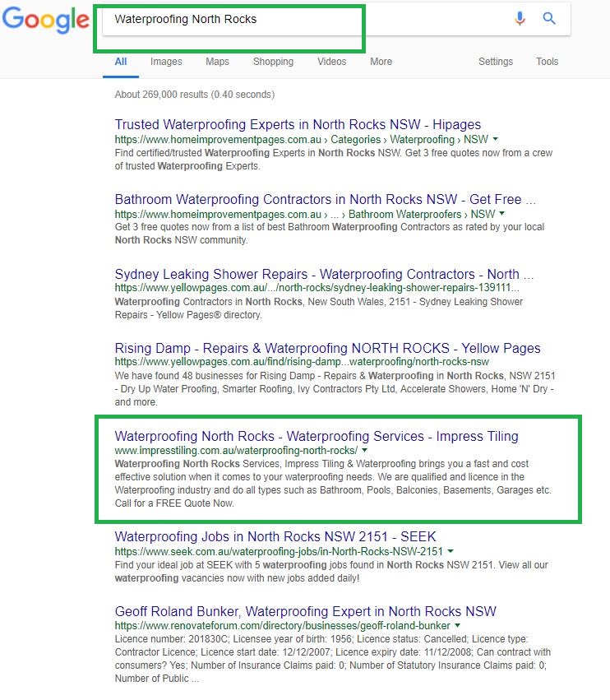Screen dimensions: 610x700
Task: Click snippet 'Licence number: 201830C'
Action: pyautogui.click(x=332, y=659)
